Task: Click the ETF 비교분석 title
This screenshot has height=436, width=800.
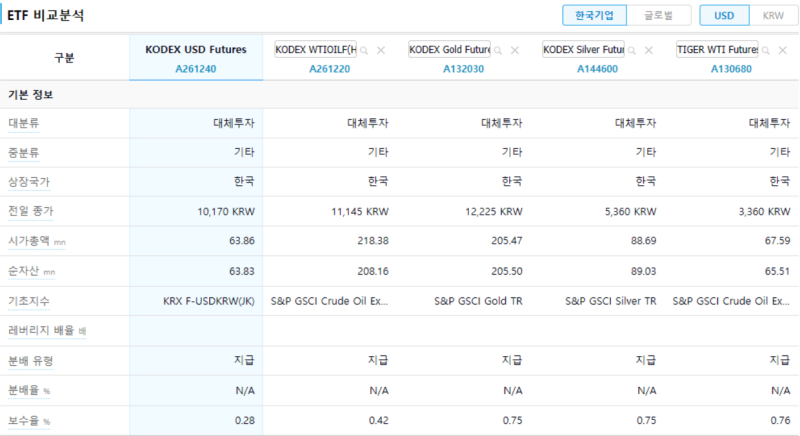Action: pos(46,15)
